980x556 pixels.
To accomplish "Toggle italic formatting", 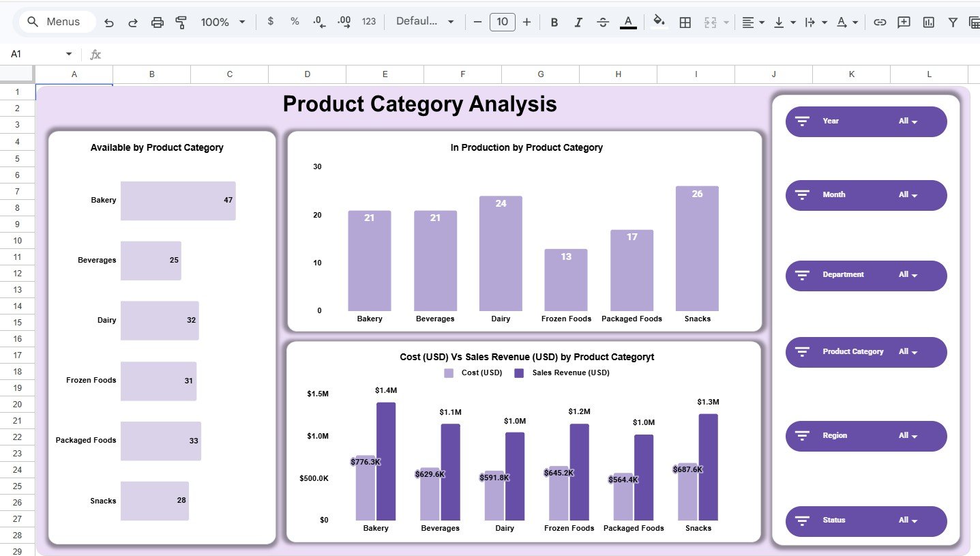I will tap(578, 23).
